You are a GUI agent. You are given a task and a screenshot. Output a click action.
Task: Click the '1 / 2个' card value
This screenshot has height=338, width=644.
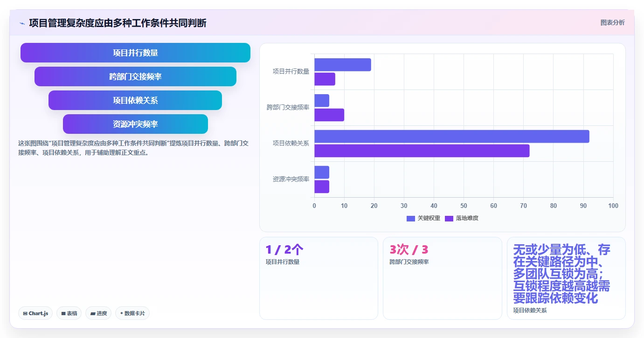[x=284, y=250]
